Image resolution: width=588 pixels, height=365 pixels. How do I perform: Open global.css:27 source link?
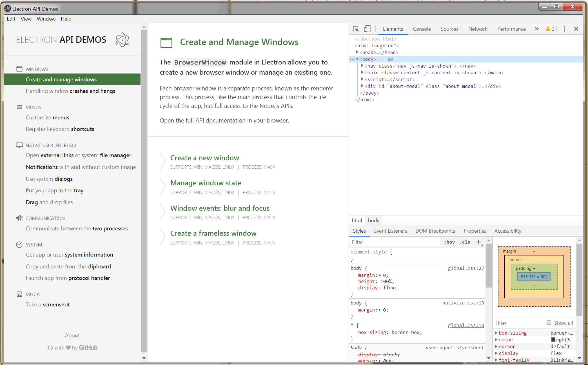pos(466,268)
